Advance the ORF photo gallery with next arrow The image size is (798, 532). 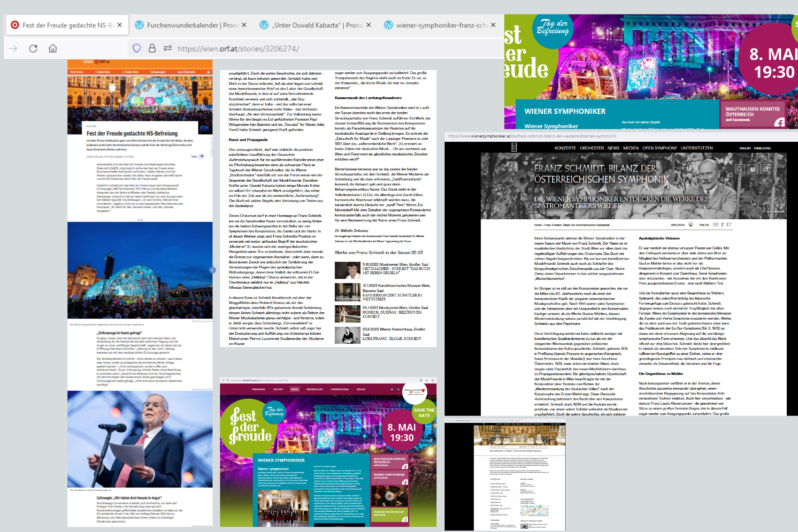pyautogui.click(x=212, y=270)
